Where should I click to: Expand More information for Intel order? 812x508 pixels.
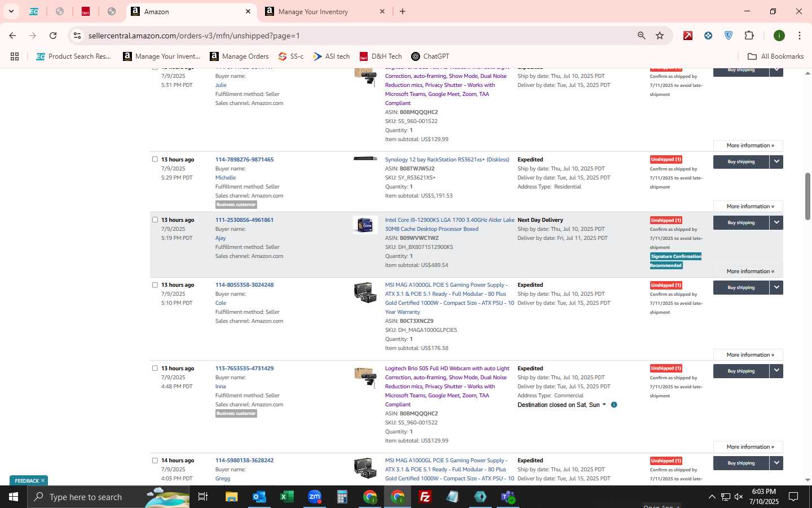coord(748,271)
